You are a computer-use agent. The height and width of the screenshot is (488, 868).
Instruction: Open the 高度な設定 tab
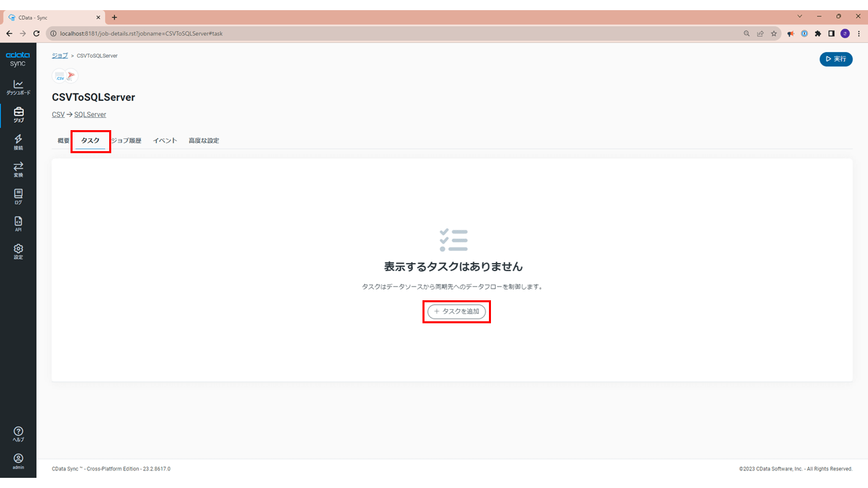point(203,141)
